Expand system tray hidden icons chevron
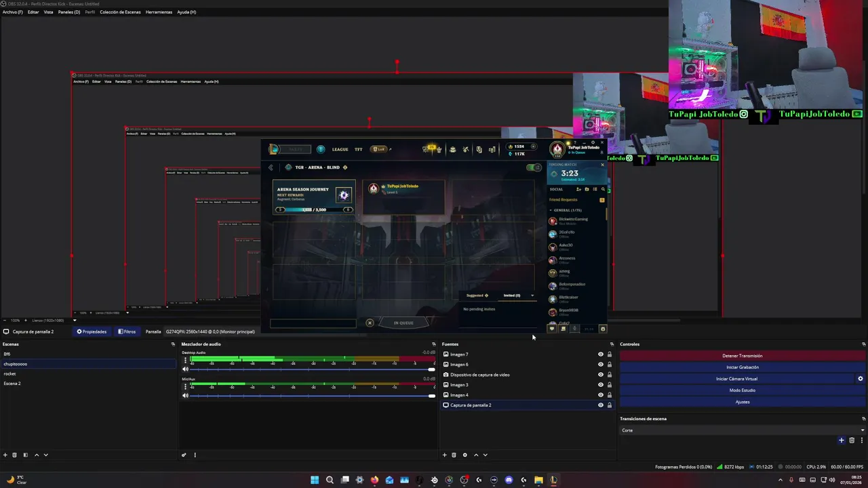Screen dimensions: 868x488 point(780,480)
